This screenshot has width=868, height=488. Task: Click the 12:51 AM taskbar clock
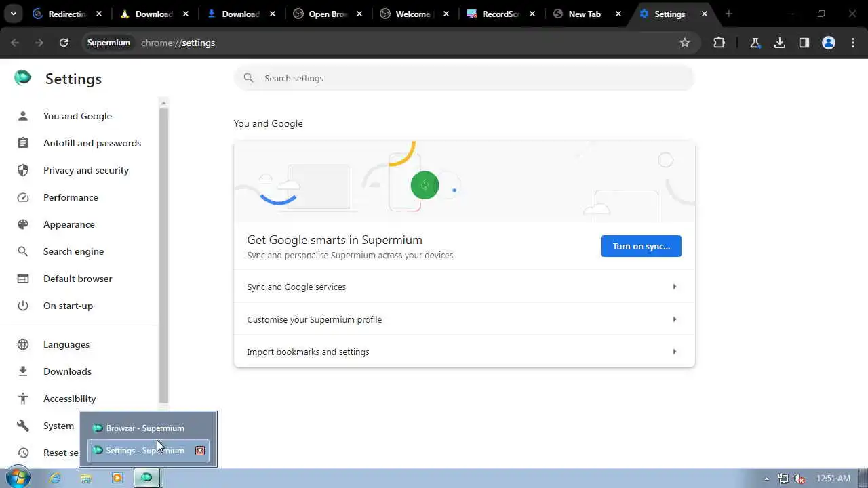click(833, 479)
